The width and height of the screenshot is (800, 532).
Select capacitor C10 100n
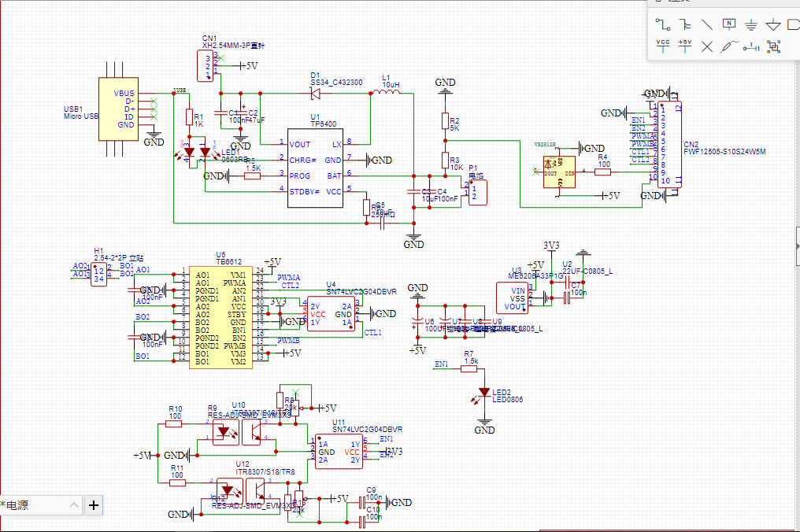tap(362, 523)
